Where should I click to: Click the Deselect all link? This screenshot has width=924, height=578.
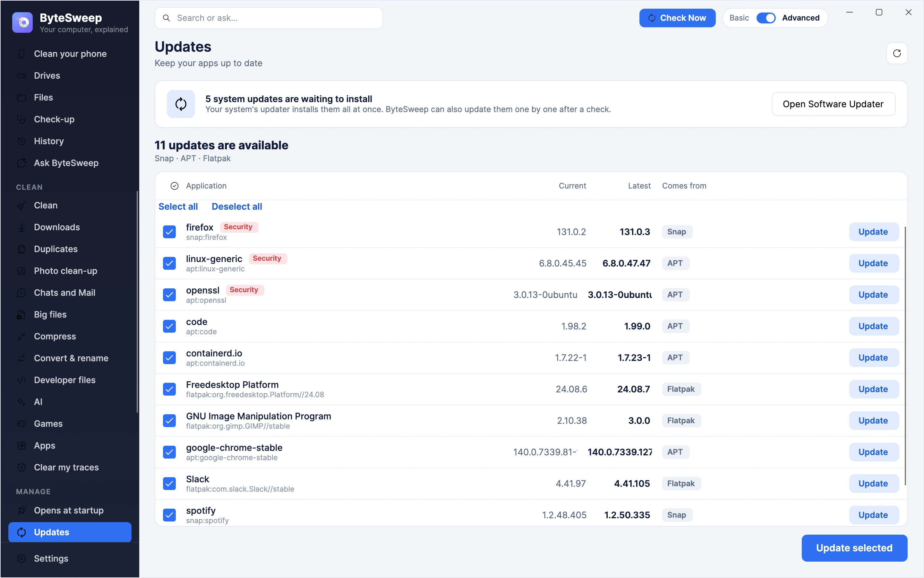coord(237,206)
